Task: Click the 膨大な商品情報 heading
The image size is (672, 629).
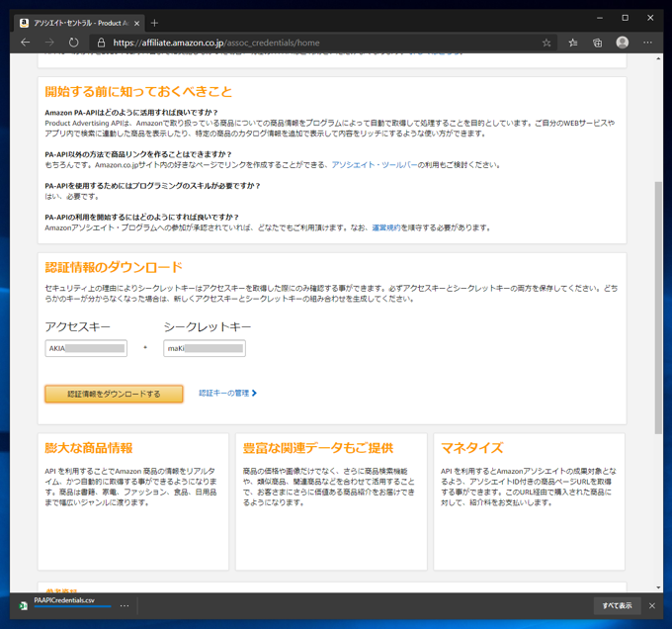Action: click(x=89, y=448)
